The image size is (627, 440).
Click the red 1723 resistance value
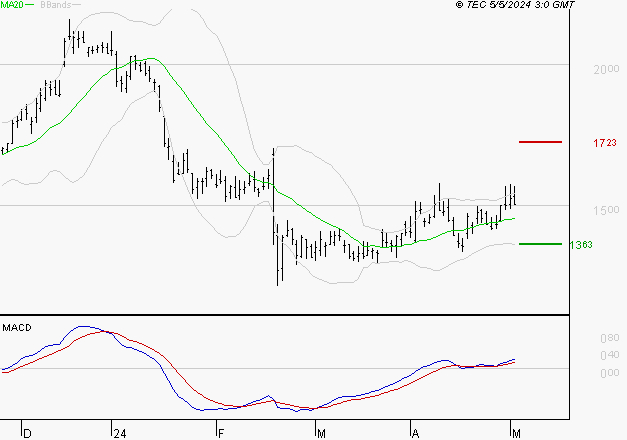point(605,143)
